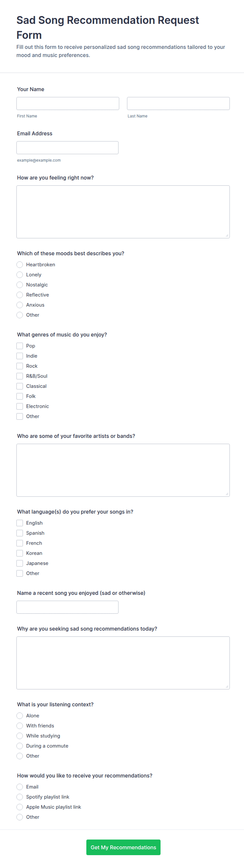This screenshot has width=244, height=868.
Task: Choose Apple Music playlist link option
Action: (x=20, y=807)
